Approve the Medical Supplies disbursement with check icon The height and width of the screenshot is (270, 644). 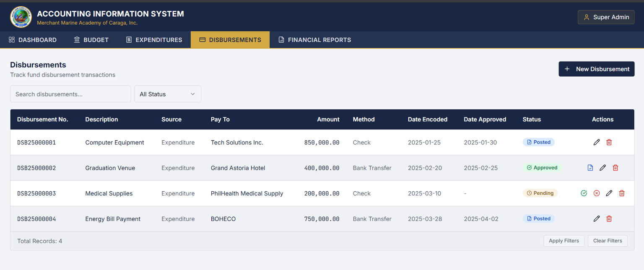click(584, 193)
